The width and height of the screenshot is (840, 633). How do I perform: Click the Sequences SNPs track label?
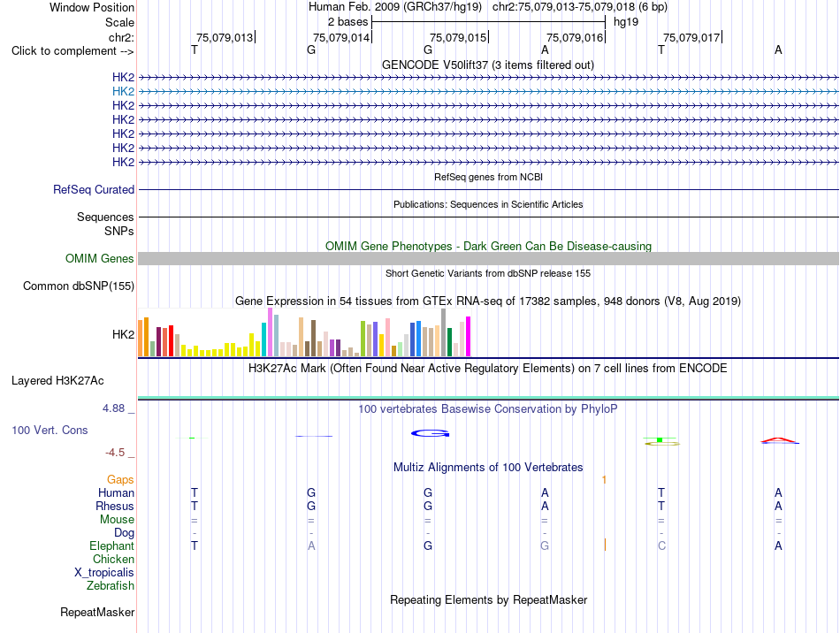(x=105, y=224)
